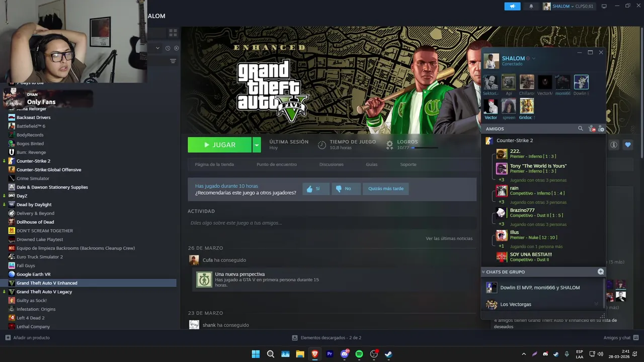Viewport: 644px width, 362px height.
Task: Click the No thumbs-down button
Action: (346, 189)
